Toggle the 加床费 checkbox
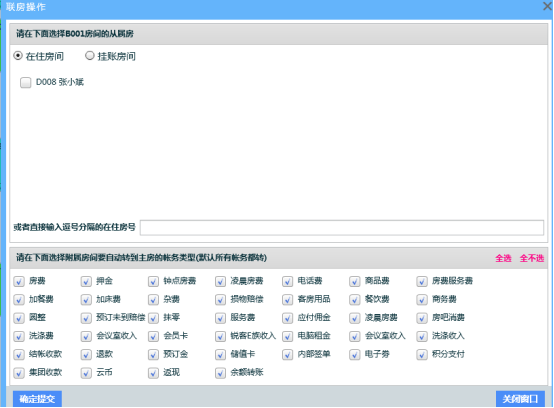The height and width of the screenshot is (408, 554). (x=86, y=300)
